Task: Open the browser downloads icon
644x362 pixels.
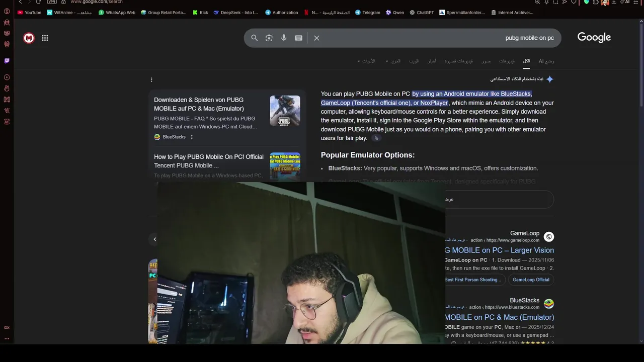Action: pos(614,2)
